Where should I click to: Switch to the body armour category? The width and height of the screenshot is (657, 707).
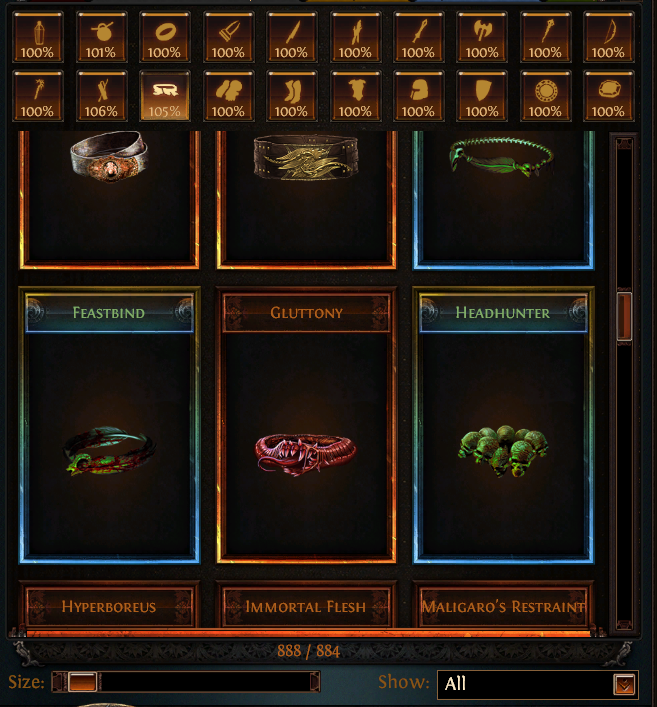pos(355,96)
